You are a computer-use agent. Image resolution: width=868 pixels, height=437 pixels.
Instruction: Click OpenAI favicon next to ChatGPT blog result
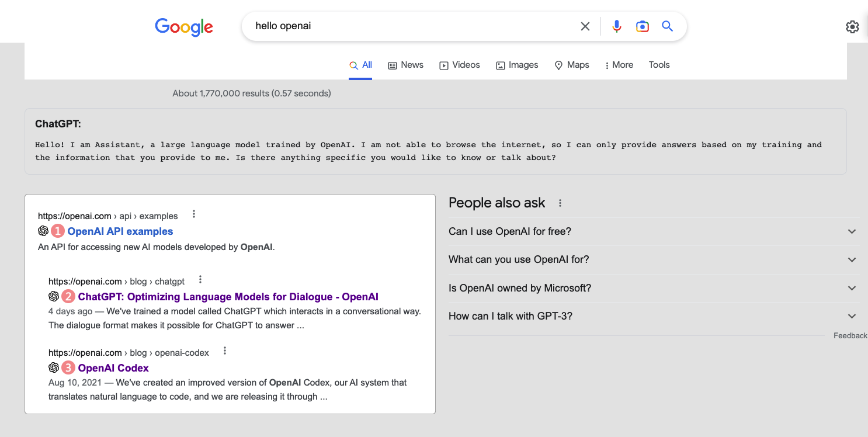tap(54, 297)
